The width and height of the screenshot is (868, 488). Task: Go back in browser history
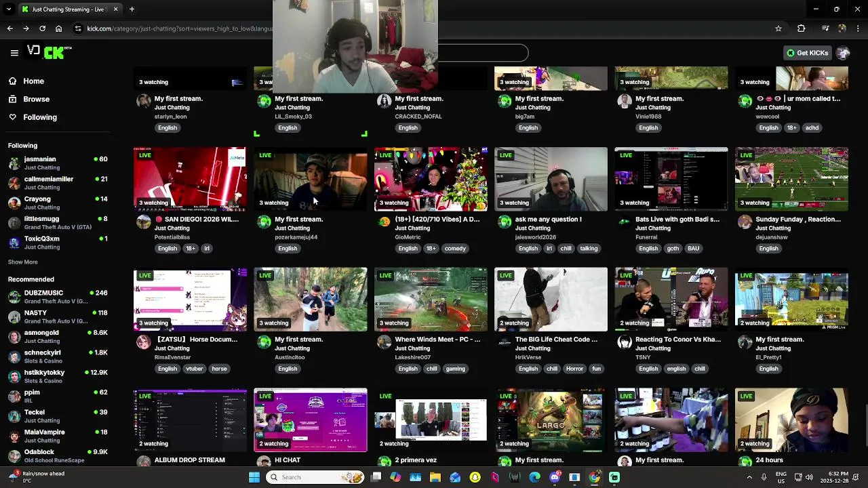(x=9, y=28)
